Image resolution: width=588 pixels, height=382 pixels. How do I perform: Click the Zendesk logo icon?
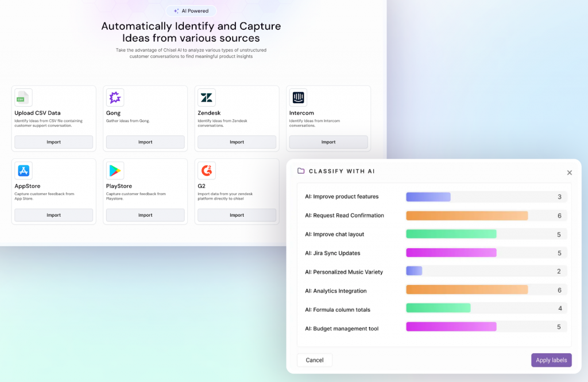point(207,98)
